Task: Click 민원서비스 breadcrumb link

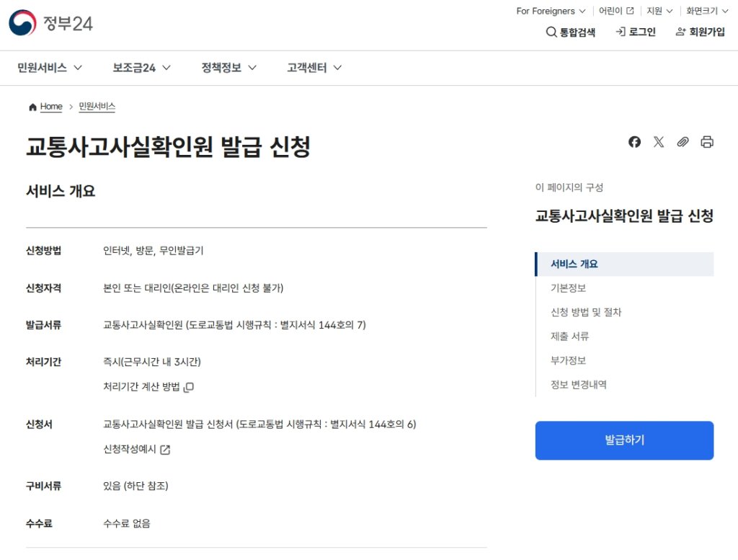Action: [97, 107]
